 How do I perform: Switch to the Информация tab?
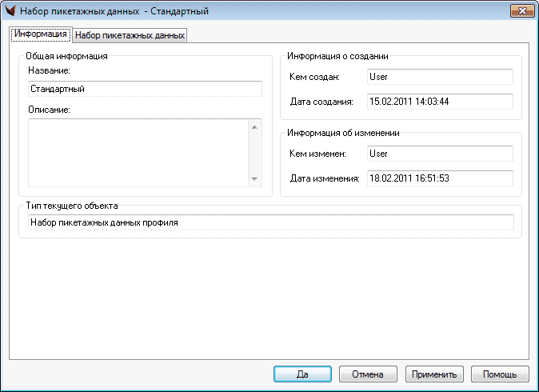pyautogui.click(x=40, y=34)
